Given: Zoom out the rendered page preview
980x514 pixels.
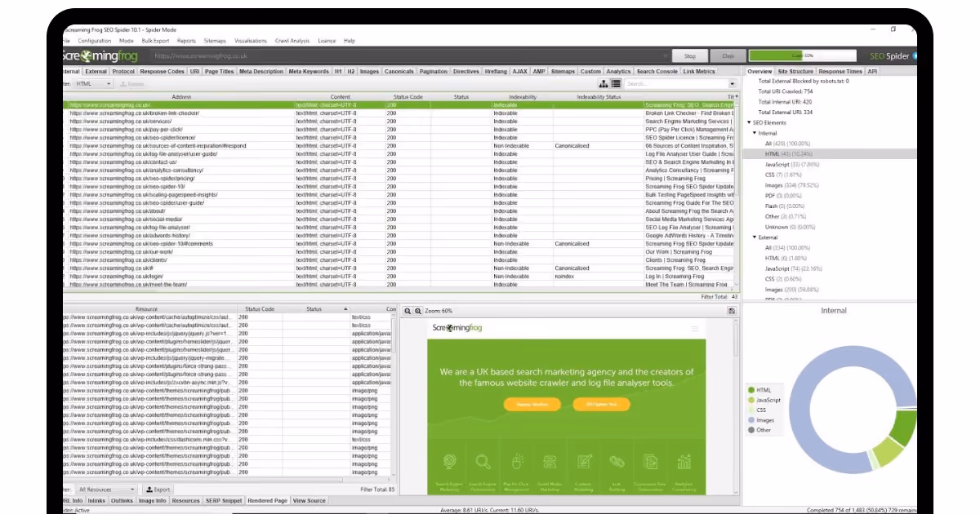Looking at the screenshot, I should coord(408,311).
